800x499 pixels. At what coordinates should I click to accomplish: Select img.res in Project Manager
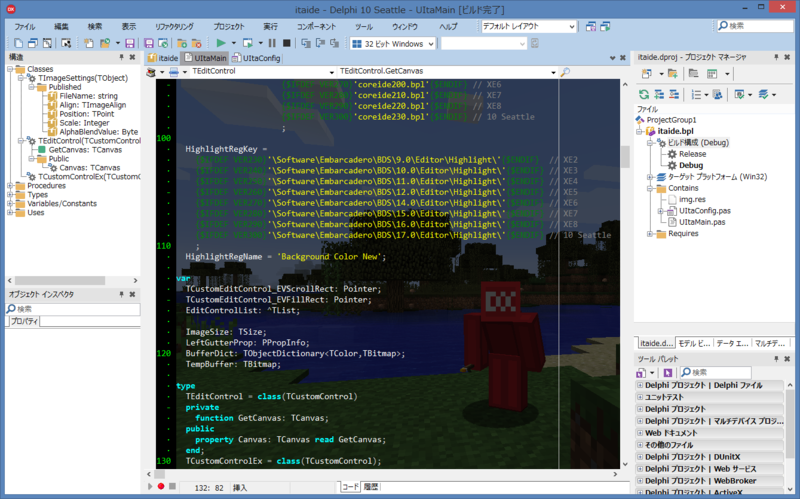pyautogui.click(x=692, y=199)
